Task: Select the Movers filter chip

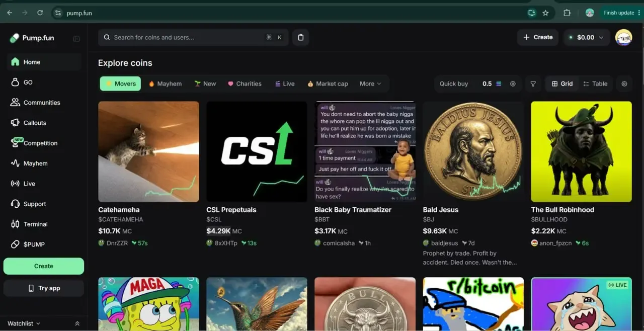Action: point(120,84)
